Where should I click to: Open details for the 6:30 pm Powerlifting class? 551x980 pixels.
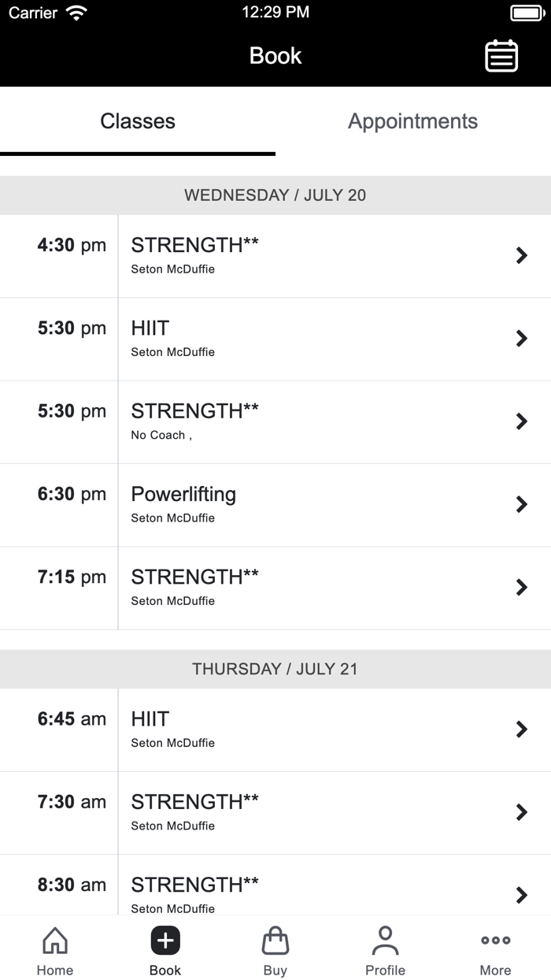(x=521, y=504)
